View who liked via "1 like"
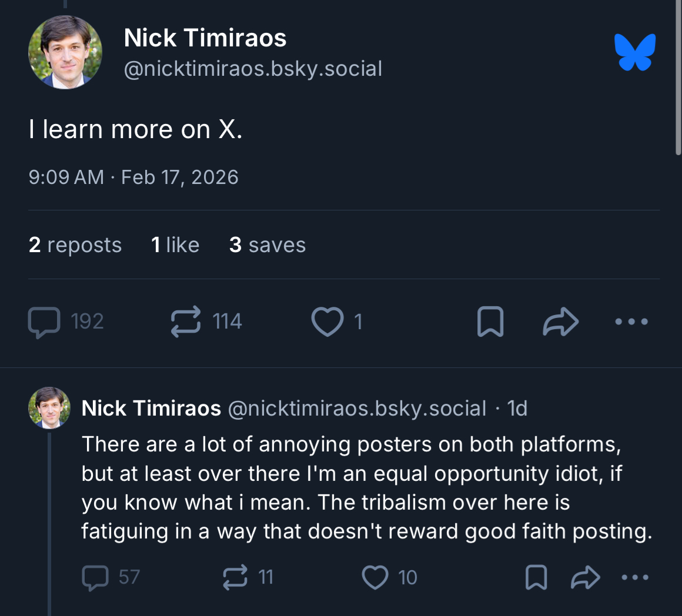The image size is (682, 616). 175,245
